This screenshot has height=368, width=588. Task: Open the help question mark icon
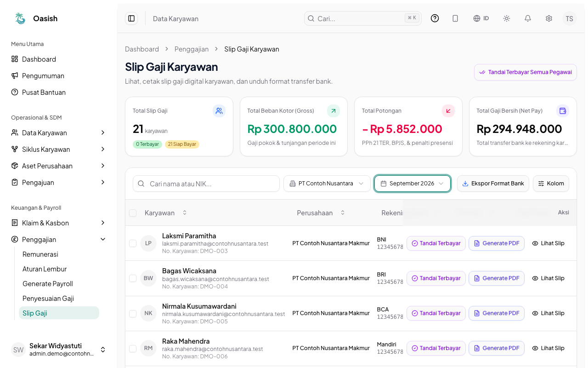coord(435,18)
